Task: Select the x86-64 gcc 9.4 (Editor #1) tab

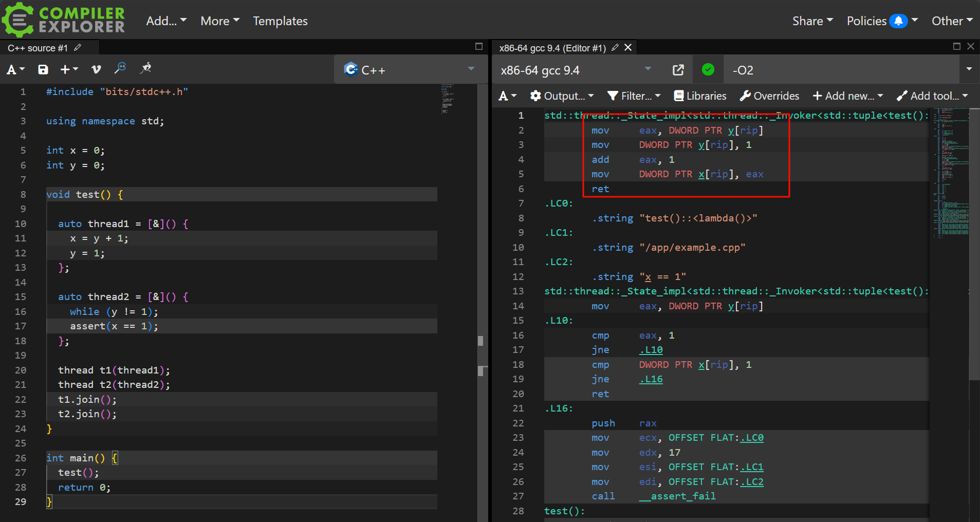Action: click(x=552, y=48)
